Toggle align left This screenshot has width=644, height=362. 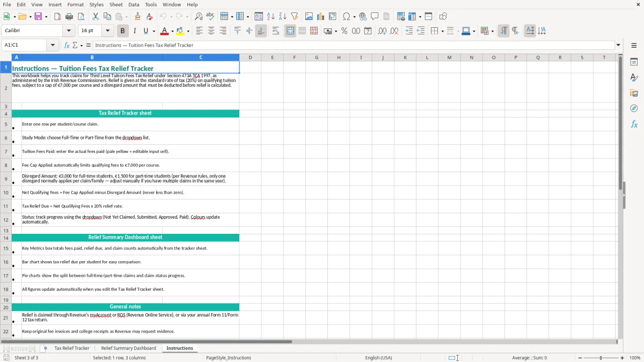199,31
